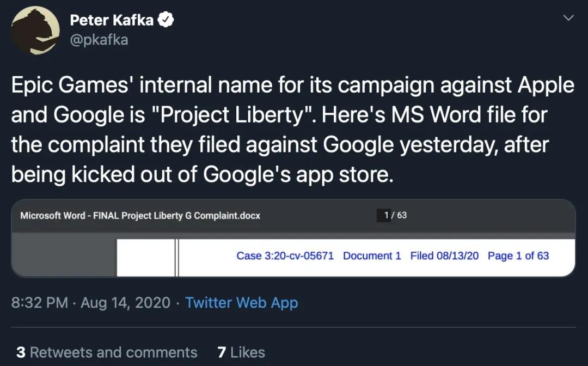Show the 7 Likes list
The width and height of the screenshot is (588, 366).
click(x=241, y=352)
